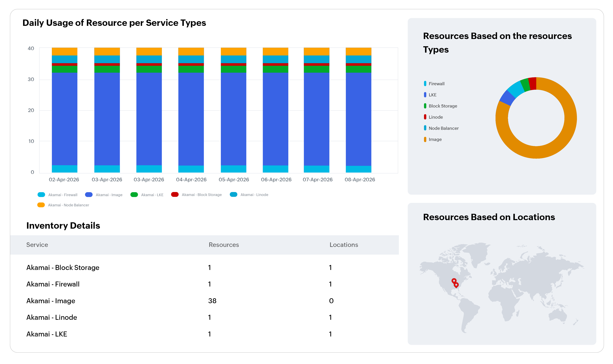The width and height of the screenshot is (613, 364).
Task: Toggle Linode in the donut chart legend
Action: [x=433, y=117]
